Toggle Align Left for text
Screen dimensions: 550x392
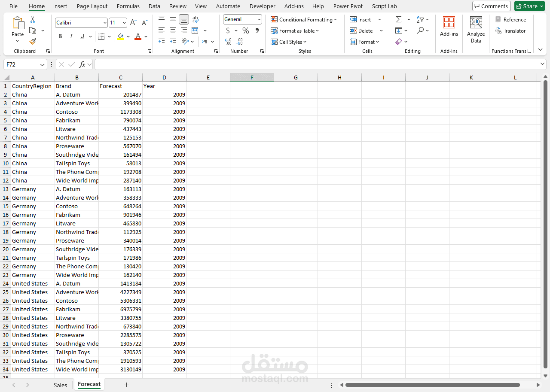click(x=162, y=30)
